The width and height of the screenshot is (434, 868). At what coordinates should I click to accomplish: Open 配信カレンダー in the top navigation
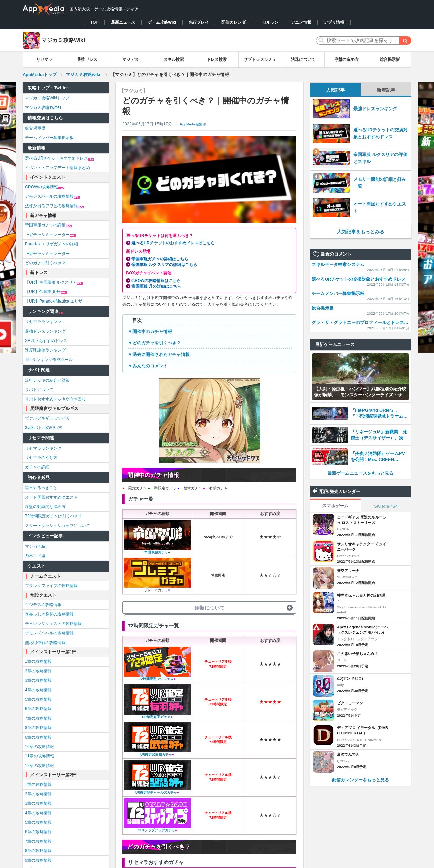[x=236, y=22]
